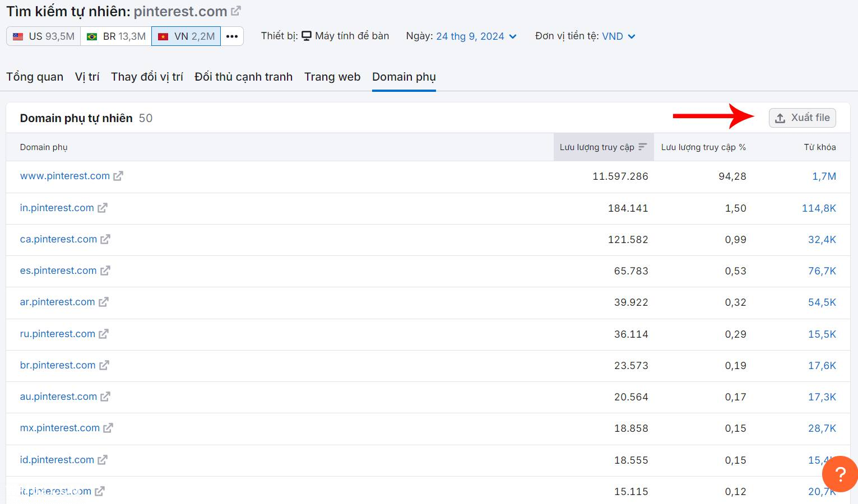Open the orange help question mark button
Screen dimensions: 858x504
coord(840,474)
